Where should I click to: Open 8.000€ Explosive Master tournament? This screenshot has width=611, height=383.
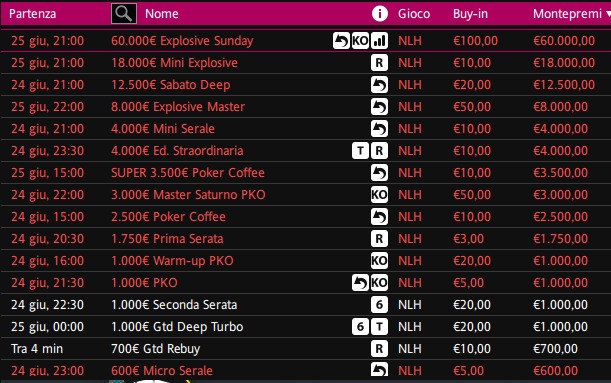coord(178,107)
